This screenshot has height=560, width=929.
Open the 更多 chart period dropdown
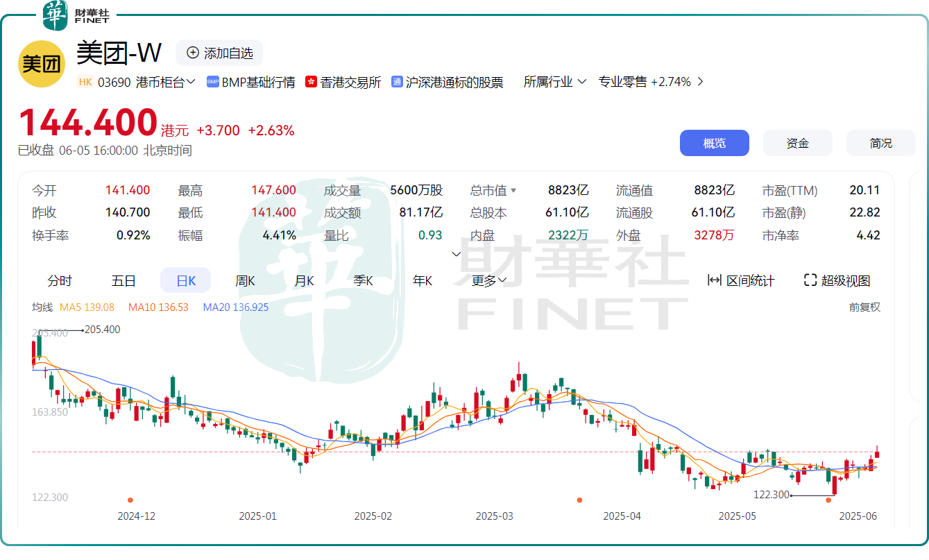490,280
